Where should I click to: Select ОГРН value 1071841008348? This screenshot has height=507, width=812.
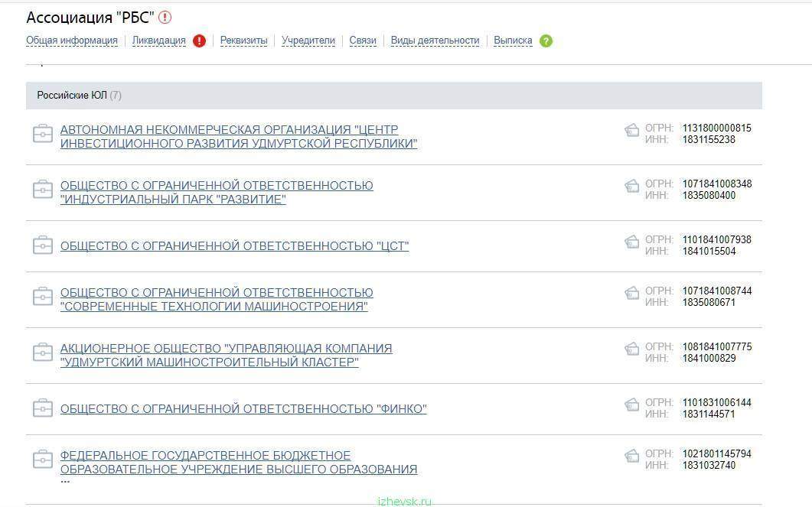pos(717,184)
